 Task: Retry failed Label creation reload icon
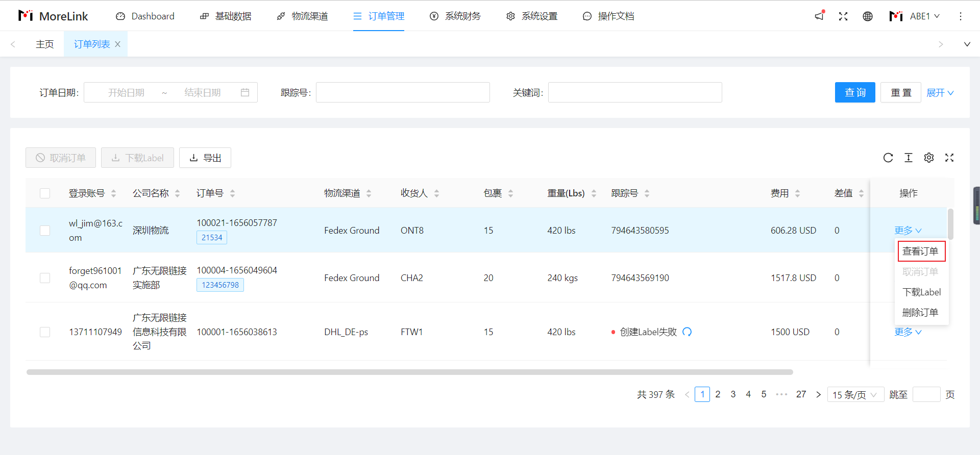tap(687, 332)
